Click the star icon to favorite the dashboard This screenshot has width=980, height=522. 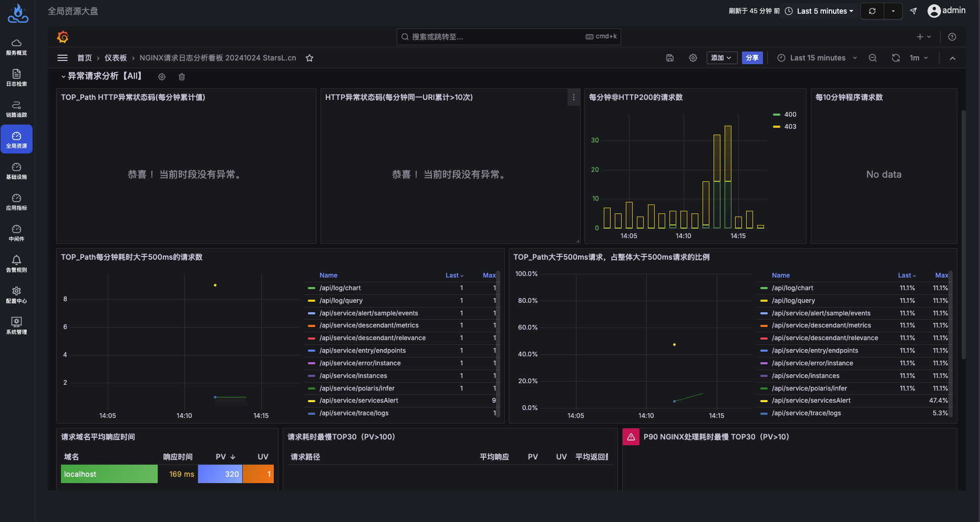pyautogui.click(x=309, y=58)
